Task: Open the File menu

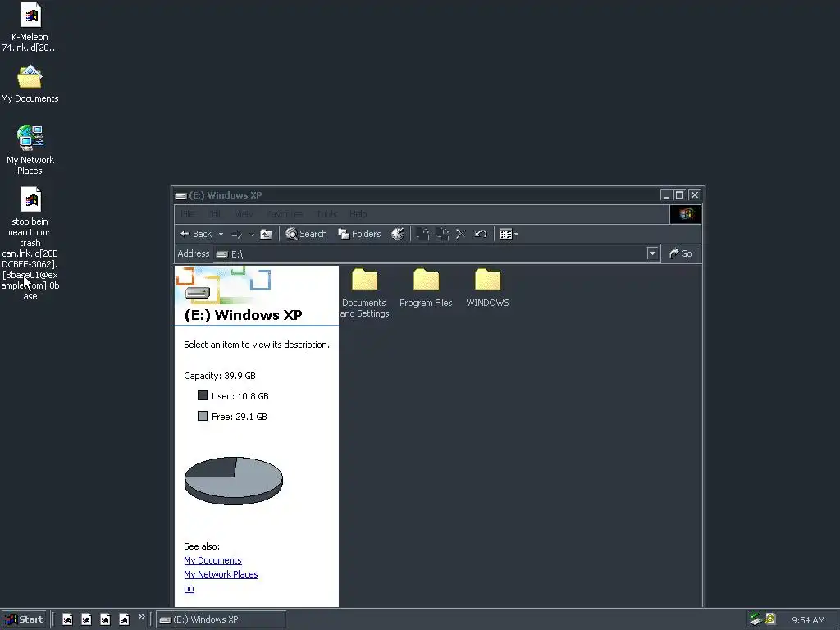Action: click(x=188, y=214)
